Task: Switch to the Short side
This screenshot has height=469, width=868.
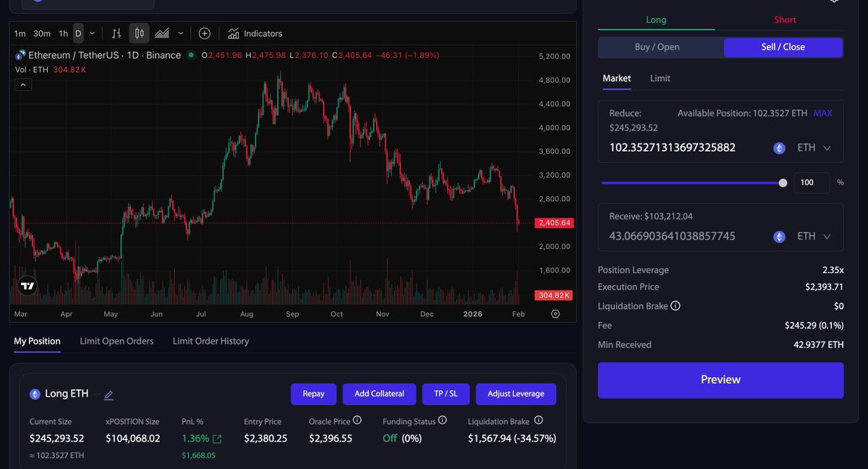Action: pyautogui.click(x=785, y=20)
